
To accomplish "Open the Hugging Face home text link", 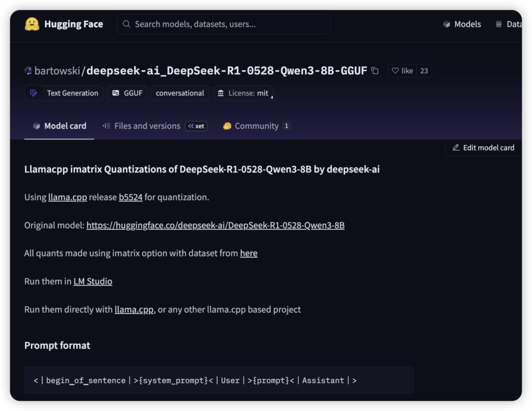I will tap(74, 24).
